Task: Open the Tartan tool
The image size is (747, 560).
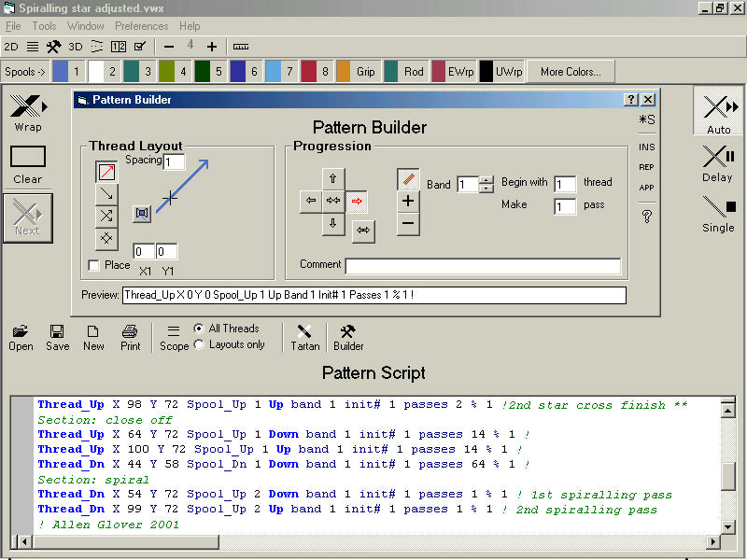Action: 304,331
